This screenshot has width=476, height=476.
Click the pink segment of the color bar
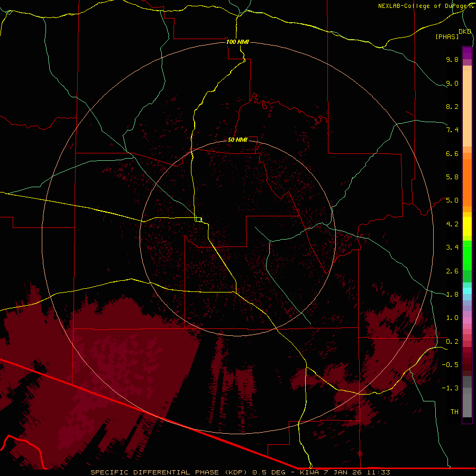[467, 321]
